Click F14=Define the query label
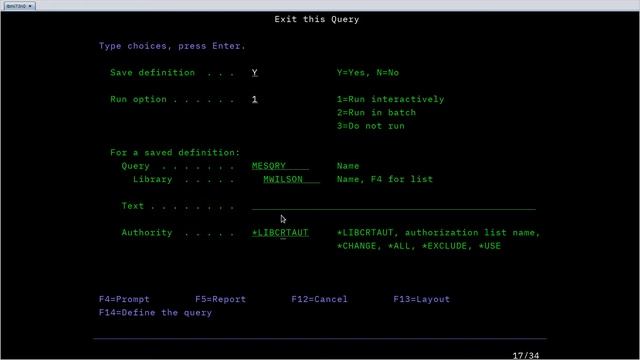The image size is (640, 360). pos(156,313)
